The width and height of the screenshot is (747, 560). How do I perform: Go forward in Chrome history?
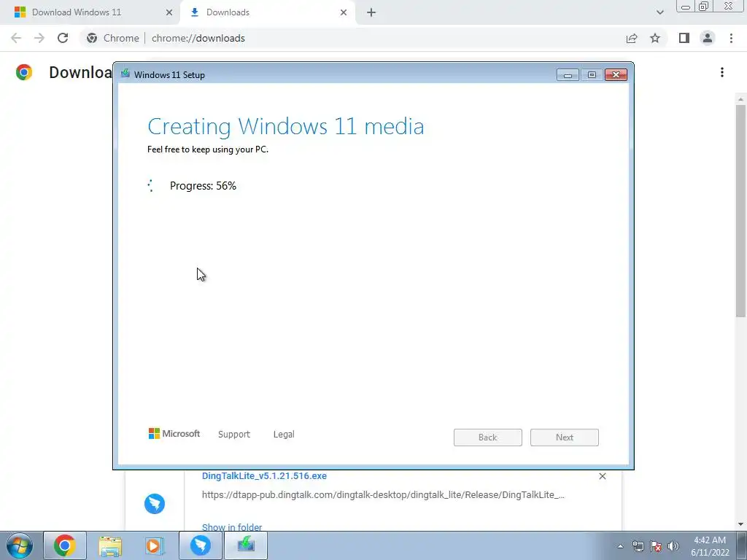(x=39, y=38)
